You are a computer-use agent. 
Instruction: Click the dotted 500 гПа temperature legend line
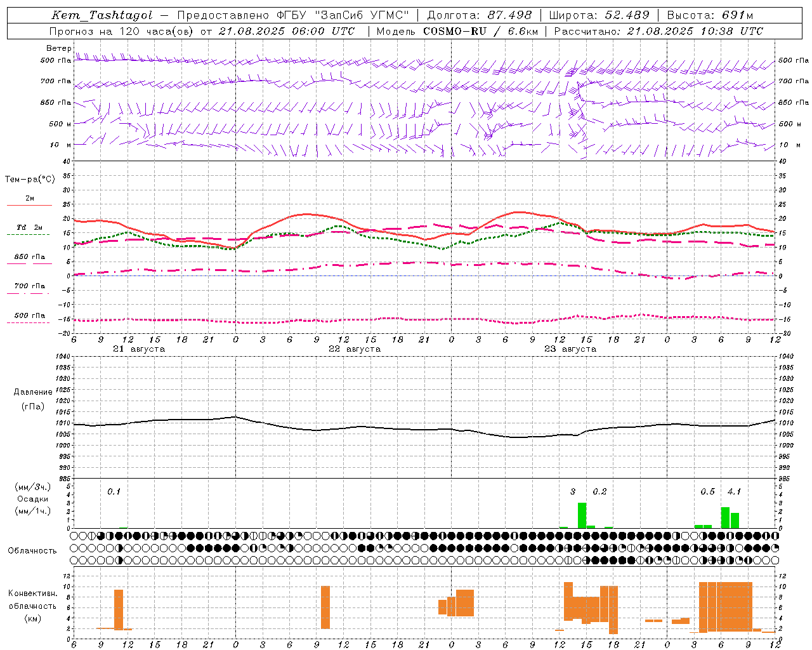29,323
